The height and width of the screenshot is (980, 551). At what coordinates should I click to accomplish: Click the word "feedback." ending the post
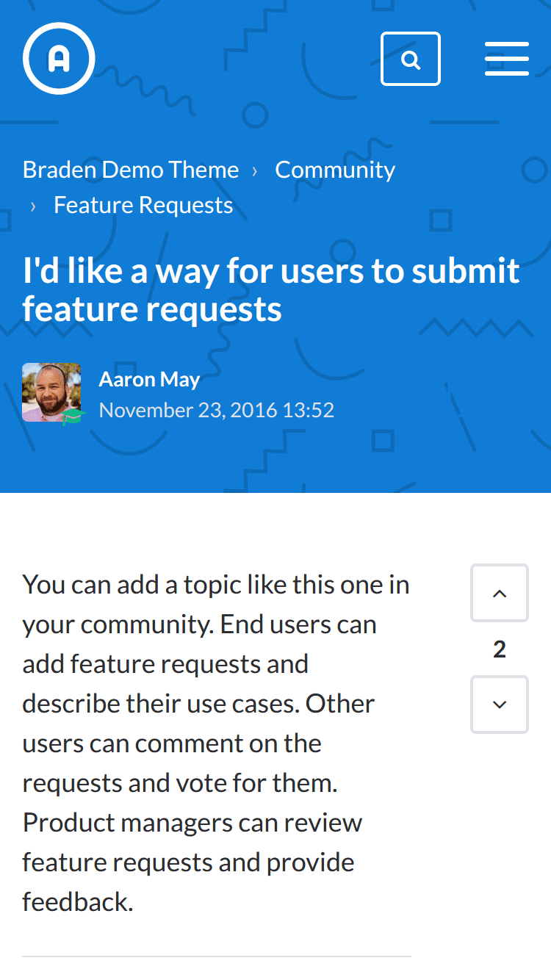point(78,901)
